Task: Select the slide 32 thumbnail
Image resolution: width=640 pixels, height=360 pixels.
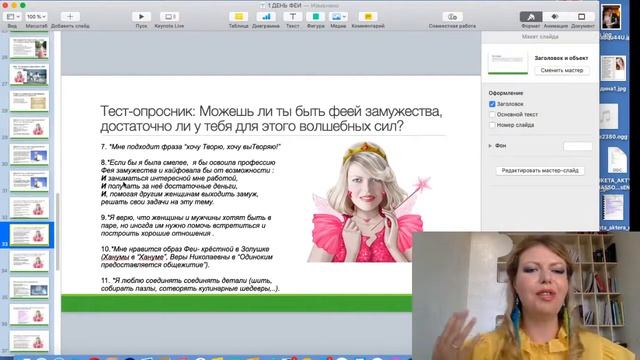Action: point(29,208)
